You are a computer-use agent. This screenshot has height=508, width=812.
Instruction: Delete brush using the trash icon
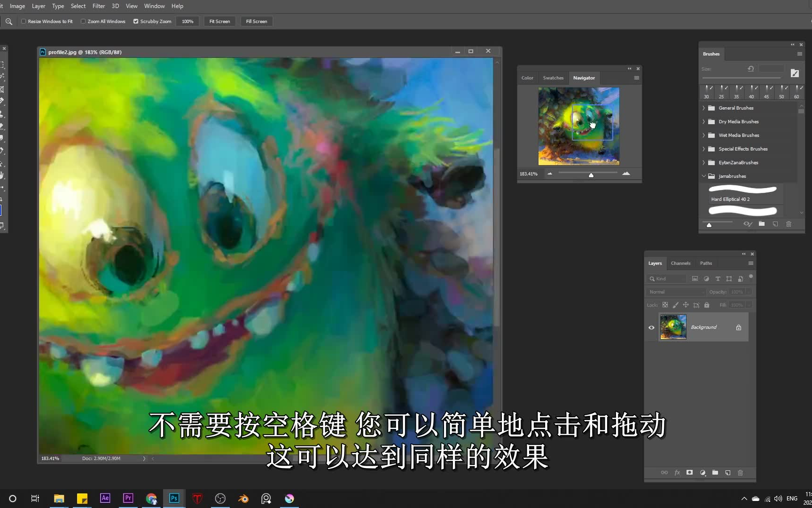pyautogui.click(x=789, y=224)
